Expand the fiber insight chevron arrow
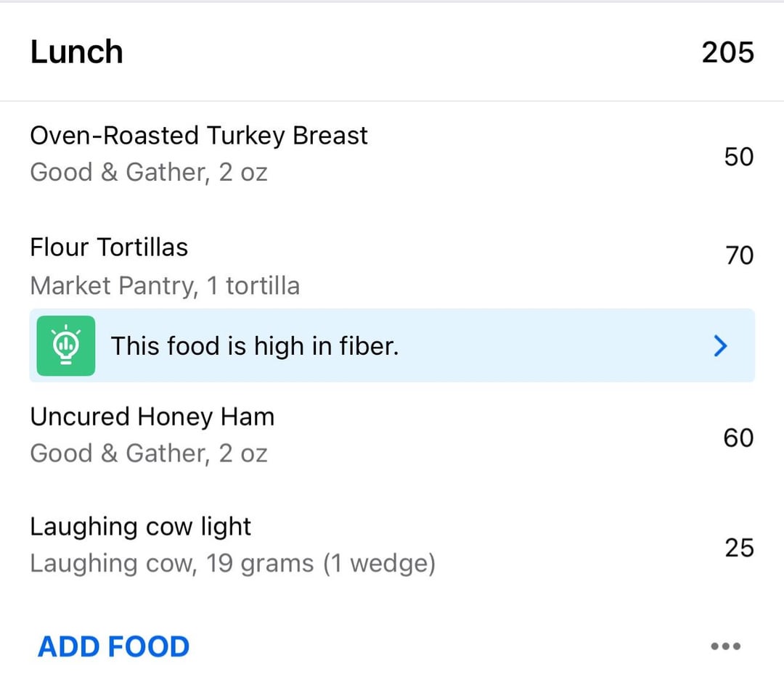784x682 pixels. [x=721, y=346]
